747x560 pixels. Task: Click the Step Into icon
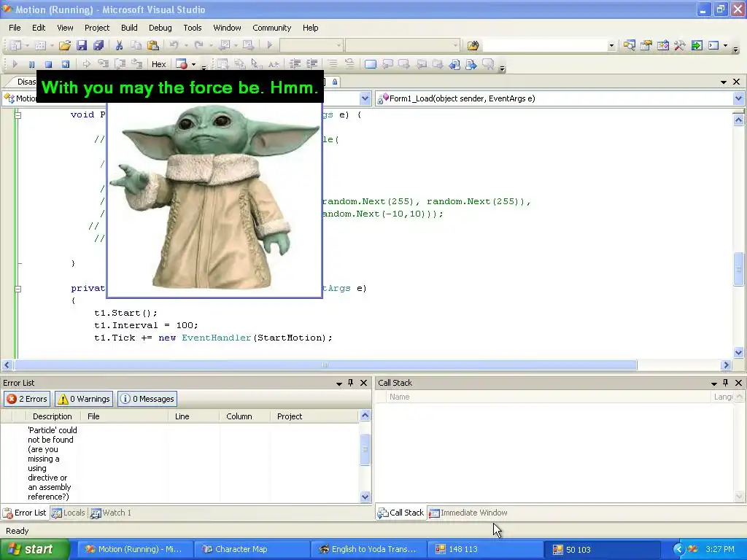104,64
